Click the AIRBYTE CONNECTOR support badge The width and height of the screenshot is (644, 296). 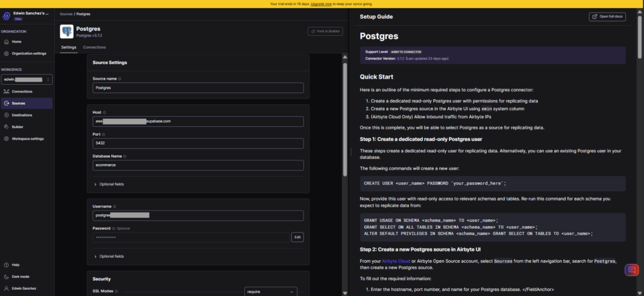pos(406,52)
